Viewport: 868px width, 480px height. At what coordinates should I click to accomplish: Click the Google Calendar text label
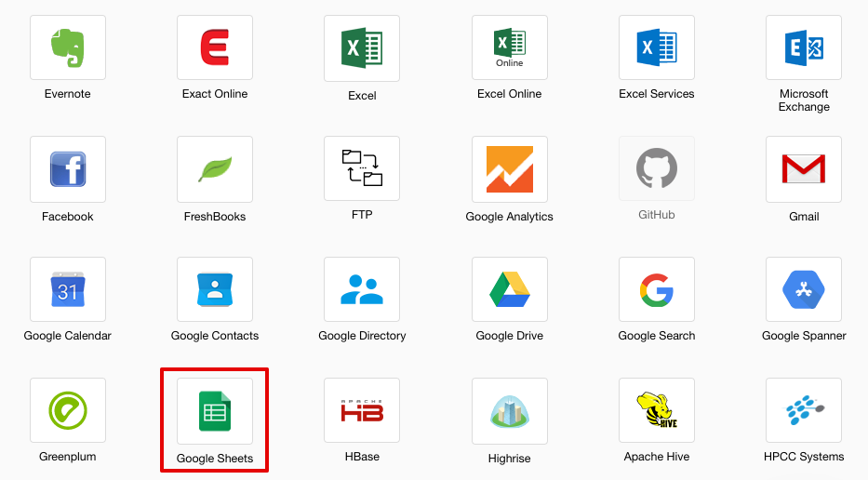coord(68,336)
